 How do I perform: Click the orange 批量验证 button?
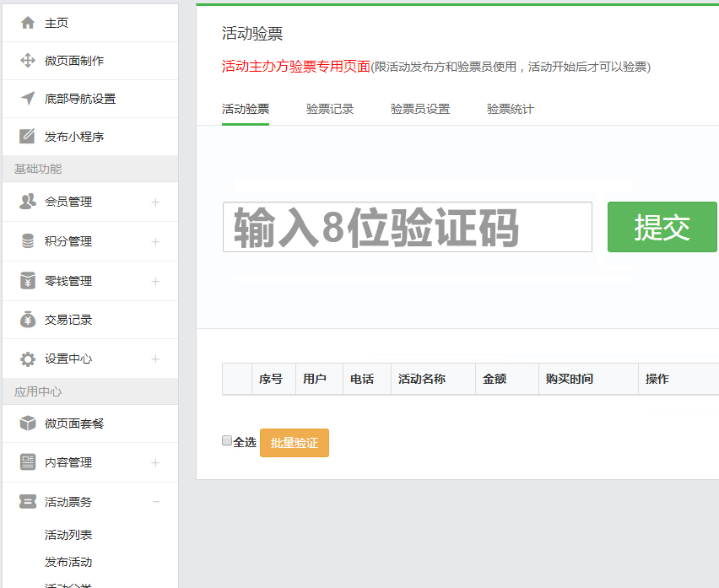click(294, 443)
